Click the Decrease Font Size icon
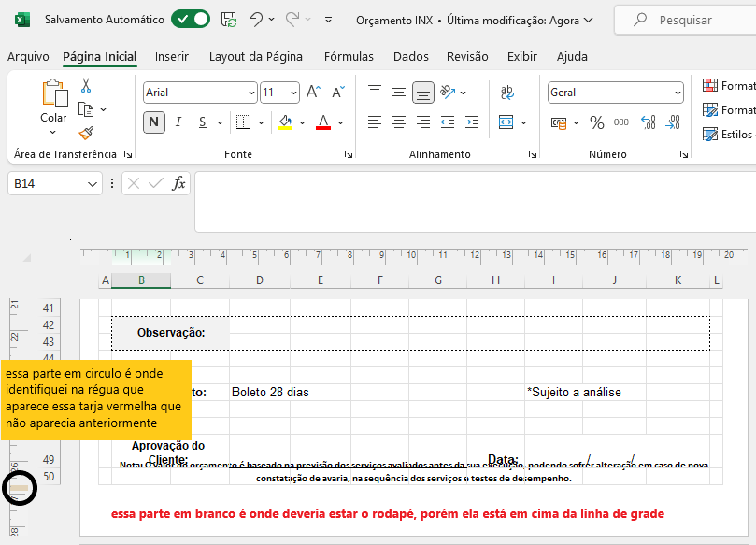The width and height of the screenshot is (756, 545). tap(338, 92)
